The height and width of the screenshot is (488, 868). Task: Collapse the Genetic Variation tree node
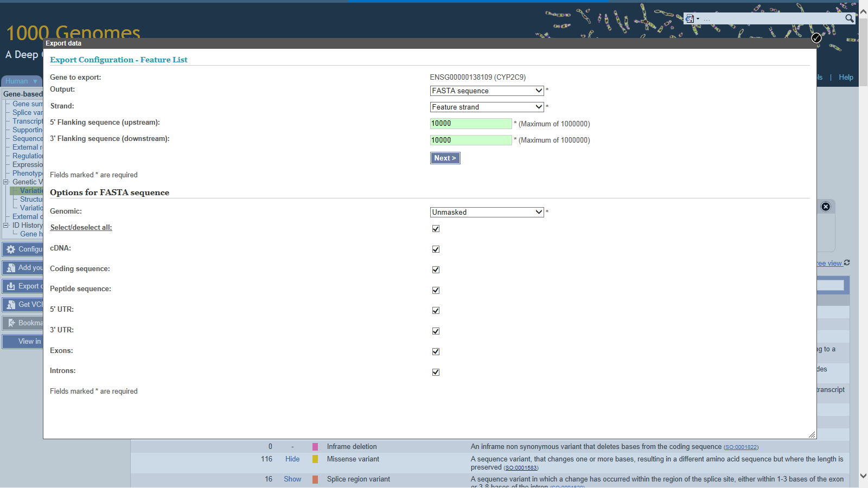6,182
